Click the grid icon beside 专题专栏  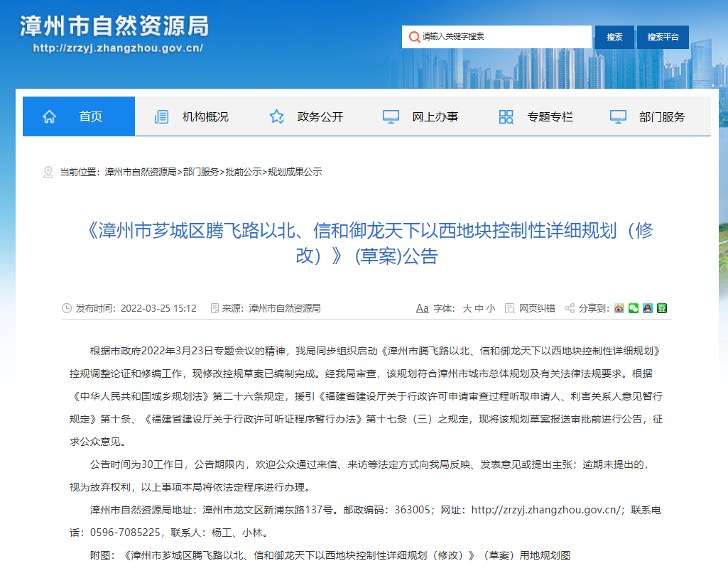pyautogui.click(x=505, y=116)
